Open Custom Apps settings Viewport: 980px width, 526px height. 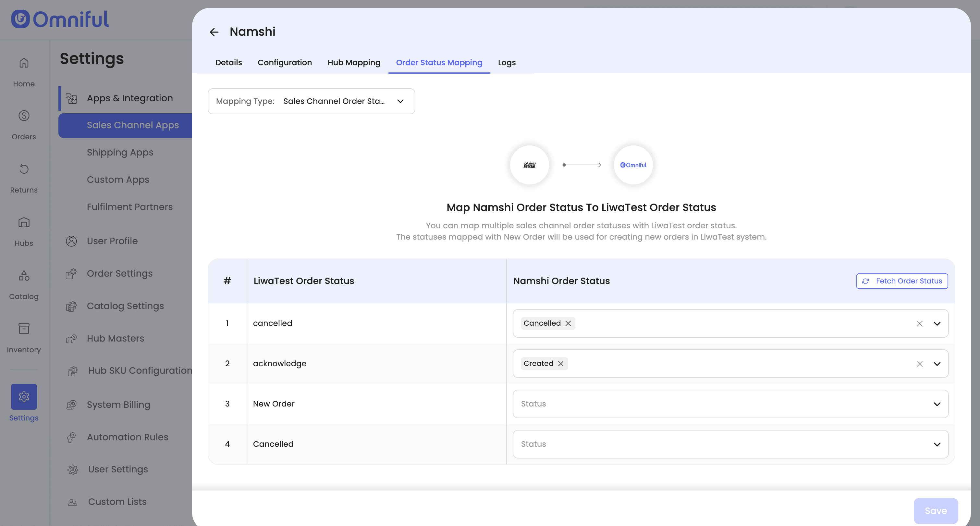pos(118,180)
